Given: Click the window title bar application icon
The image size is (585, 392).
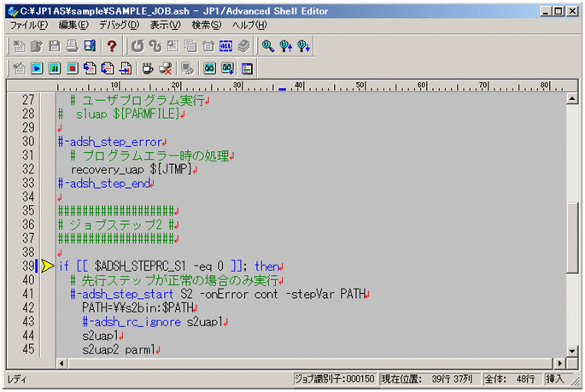Looking at the screenshot, I should [14, 12].
